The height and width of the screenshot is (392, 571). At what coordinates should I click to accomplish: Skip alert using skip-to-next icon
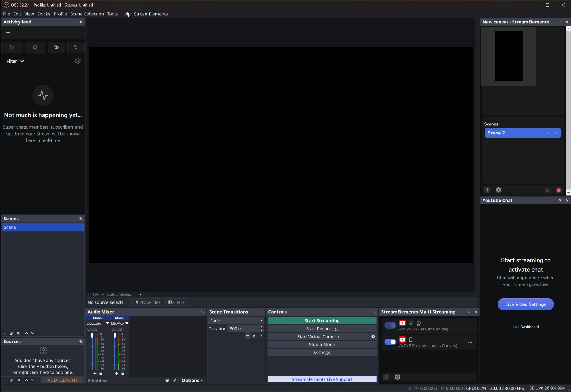76,47
